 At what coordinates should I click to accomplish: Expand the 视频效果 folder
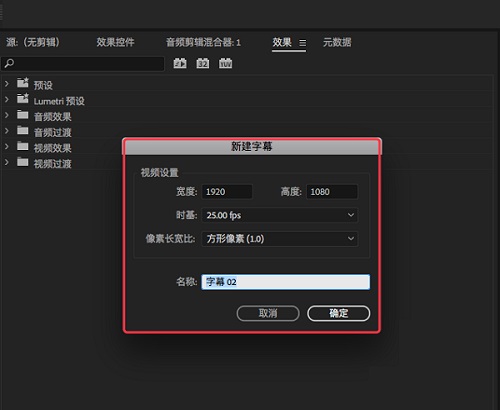click(x=7, y=146)
